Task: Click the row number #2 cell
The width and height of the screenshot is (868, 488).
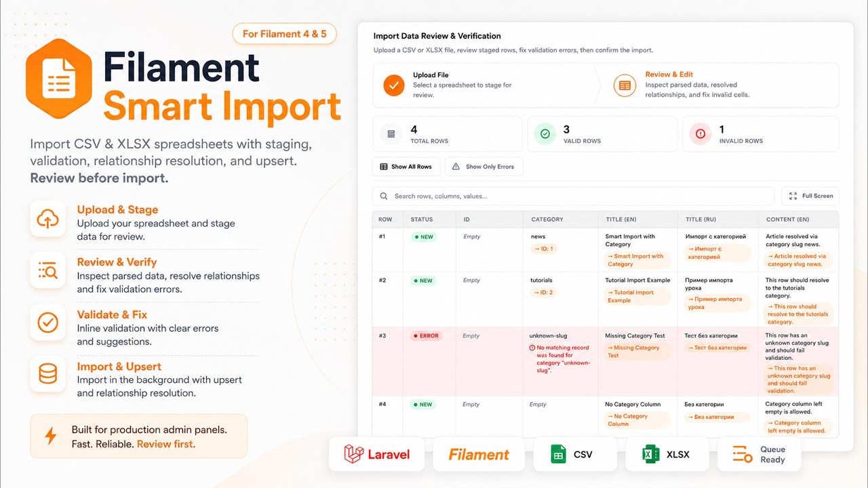Action: coord(382,280)
